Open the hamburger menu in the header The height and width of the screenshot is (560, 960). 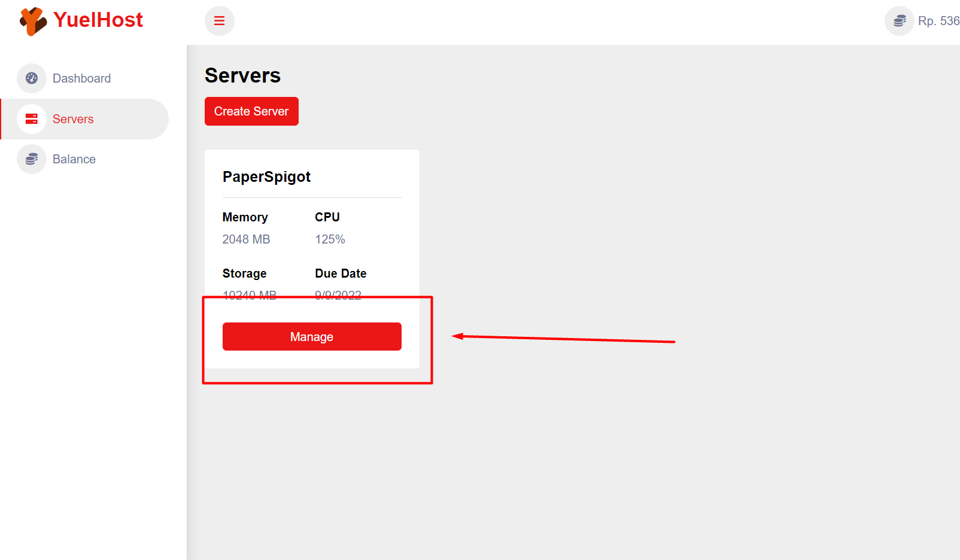tap(219, 20)
